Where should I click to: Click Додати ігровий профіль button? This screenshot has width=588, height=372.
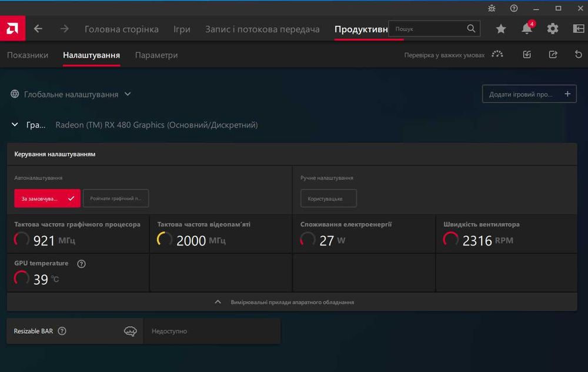click(x=529, y=93)
